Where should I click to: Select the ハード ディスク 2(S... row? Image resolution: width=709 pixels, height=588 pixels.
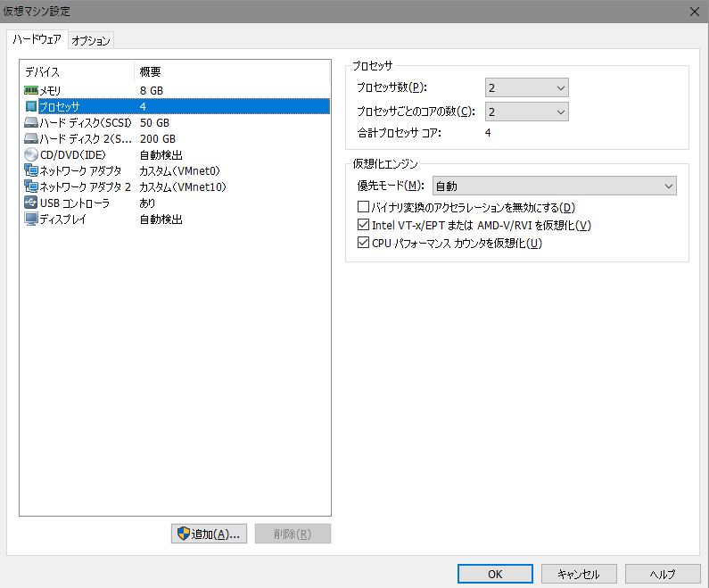point(177,138)
